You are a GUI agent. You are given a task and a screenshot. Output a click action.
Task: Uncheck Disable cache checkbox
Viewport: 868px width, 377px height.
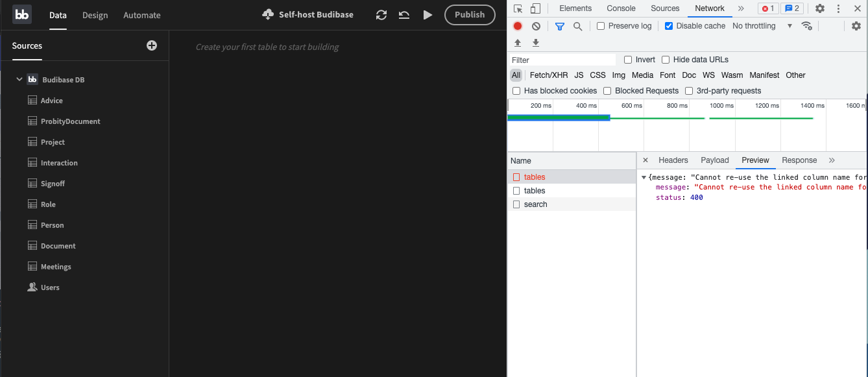click(669, 26)
